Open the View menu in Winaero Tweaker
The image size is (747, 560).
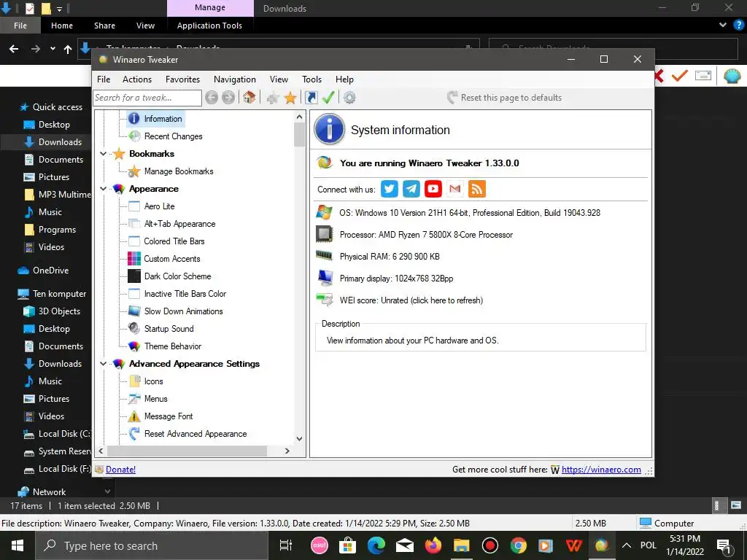pyautogui.click(x=279, y=79)
